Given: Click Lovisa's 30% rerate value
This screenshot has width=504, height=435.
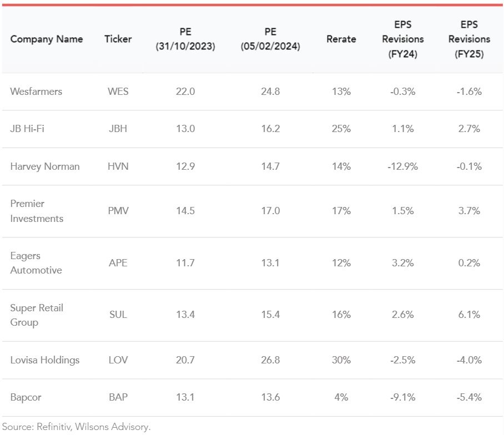Looking at the screenshot, I should pyautogui.click(x=341, y=360).
